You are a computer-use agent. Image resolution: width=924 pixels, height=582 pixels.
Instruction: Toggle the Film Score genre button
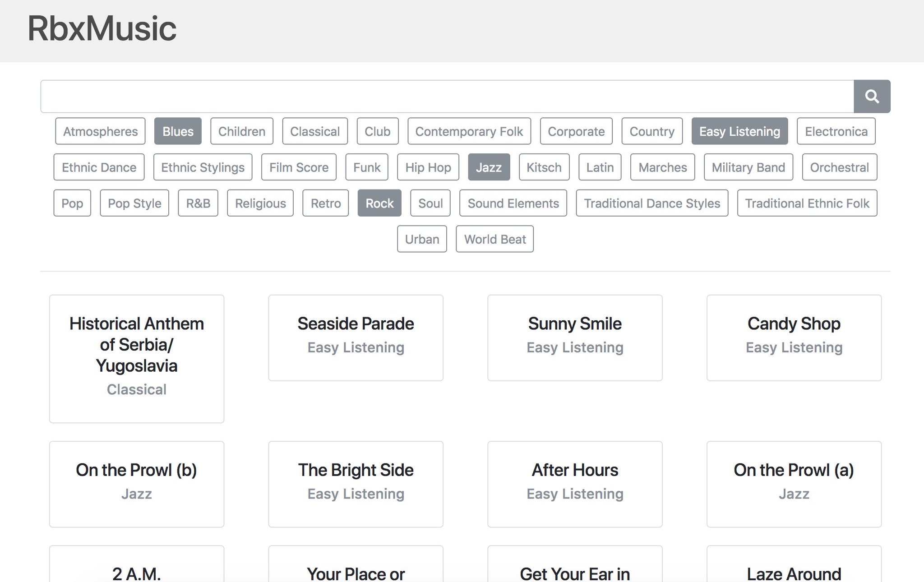(299, 167)
